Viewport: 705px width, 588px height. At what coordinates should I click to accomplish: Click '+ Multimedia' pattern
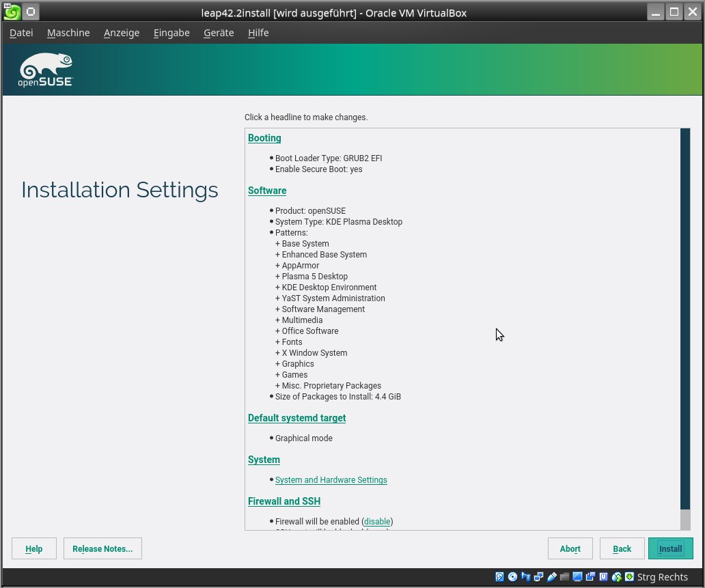pos(299,320)
